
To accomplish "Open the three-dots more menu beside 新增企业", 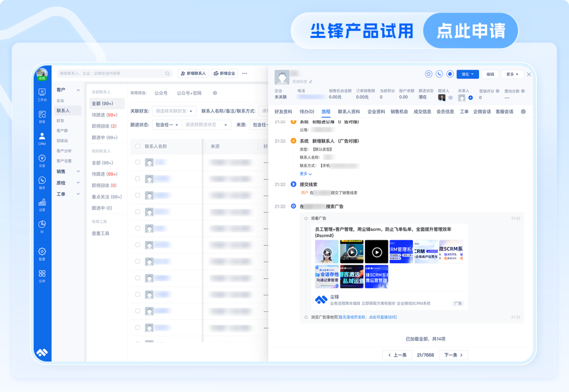I will (244, 73).
